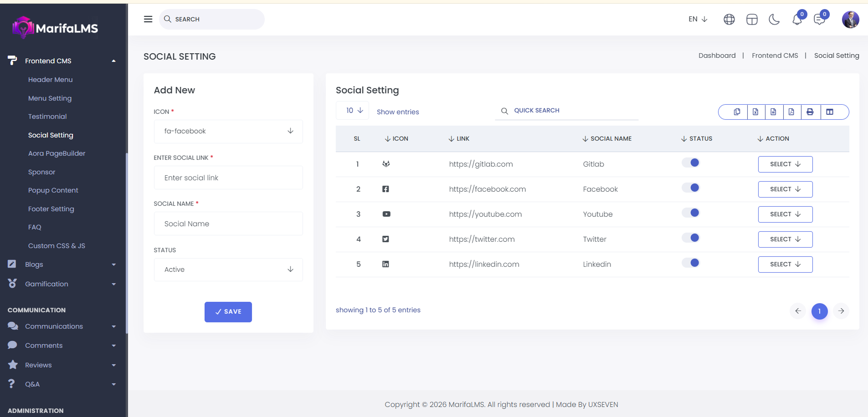Image resolution: width=868 pixels, height=417 pixels.
Task: Disable the Gitlab status toggle
Action: pyautogui.click(x=691, y=163)
